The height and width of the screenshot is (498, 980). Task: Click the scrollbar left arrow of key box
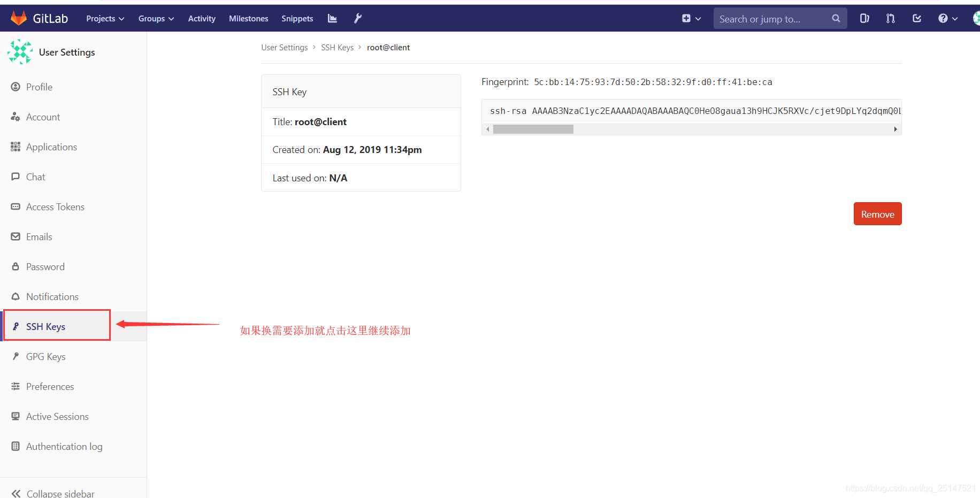(x=487, y=129)
